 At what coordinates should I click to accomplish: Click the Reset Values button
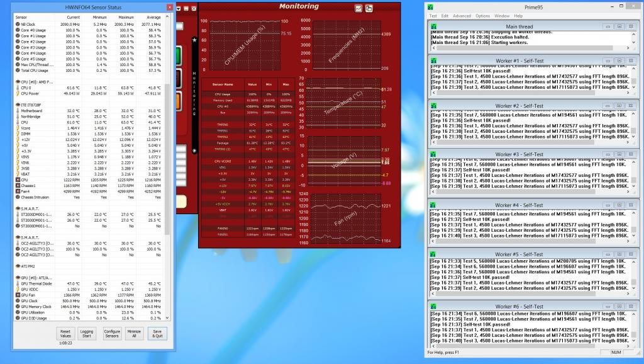[x=65, y=333]
